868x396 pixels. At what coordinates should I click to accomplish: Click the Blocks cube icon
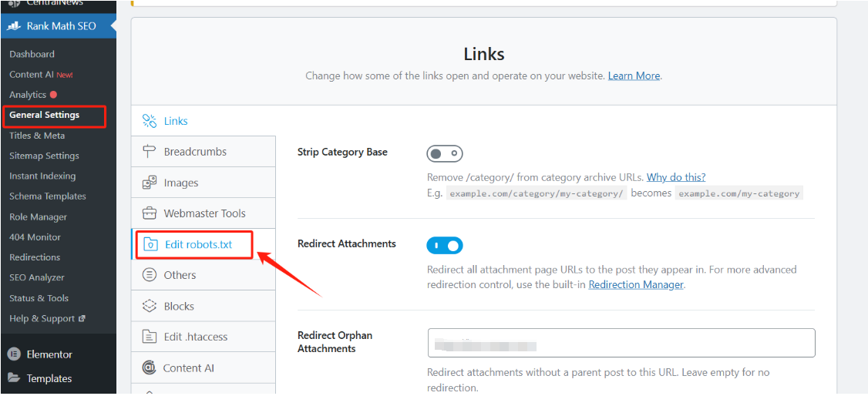coord(150,306)
